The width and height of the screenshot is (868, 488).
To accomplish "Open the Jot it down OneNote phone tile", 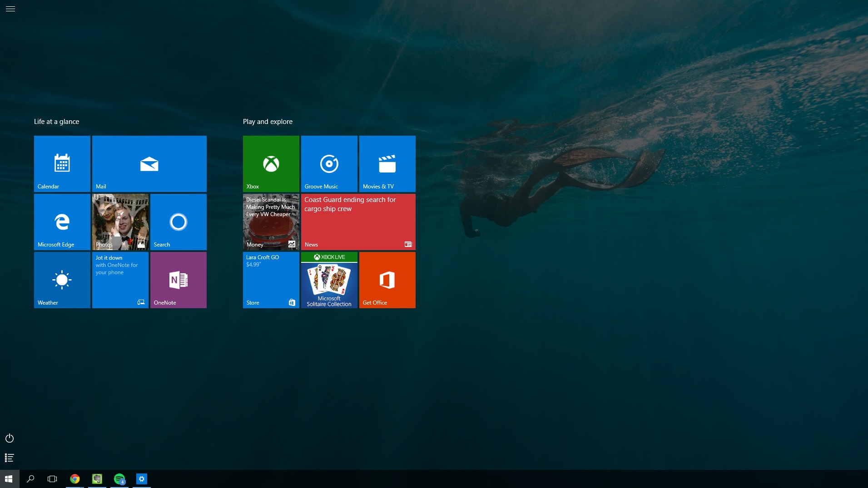I will coord(120,280).
